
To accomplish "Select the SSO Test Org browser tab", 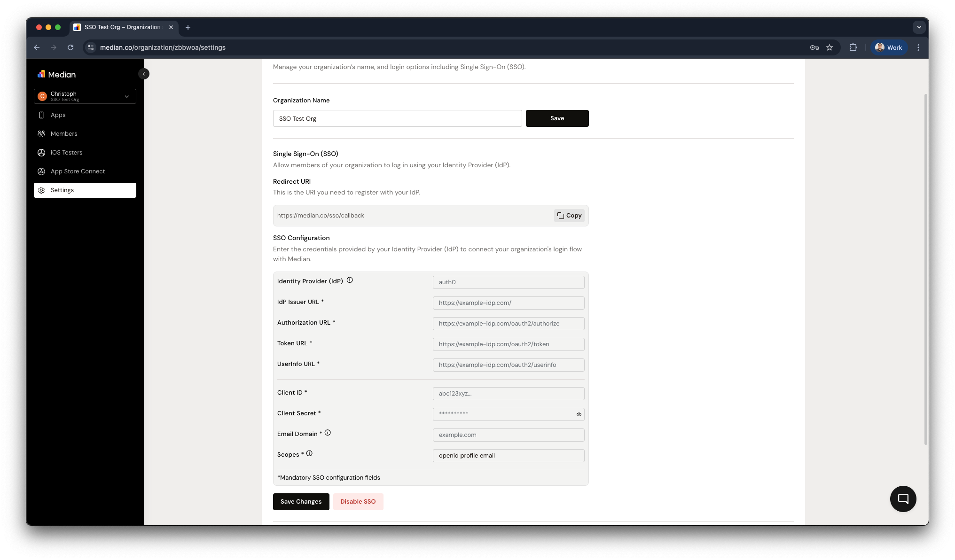I will [118, 27].
